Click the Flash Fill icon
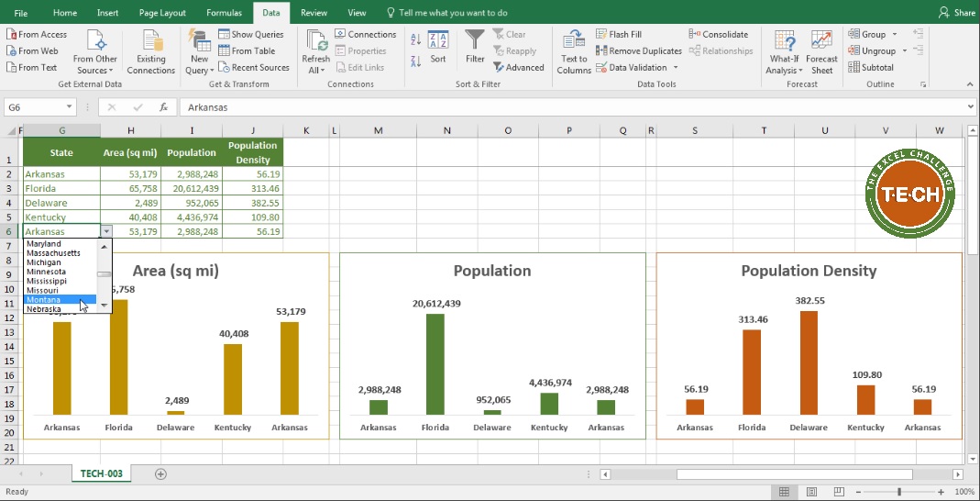Image resolution: width=980 pixels, height=501 pixels. [x=618, y=35]
